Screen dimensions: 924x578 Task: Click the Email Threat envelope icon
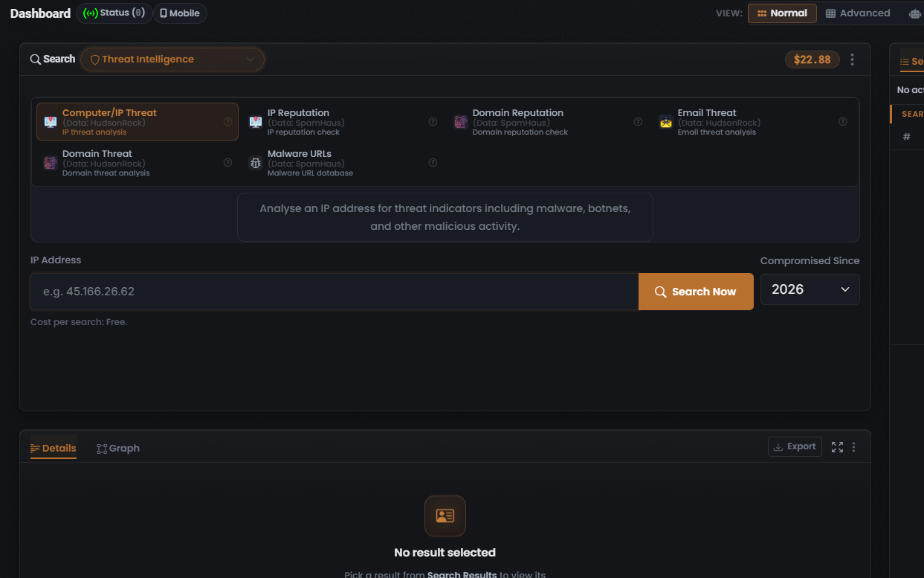[x=666, y=122]
